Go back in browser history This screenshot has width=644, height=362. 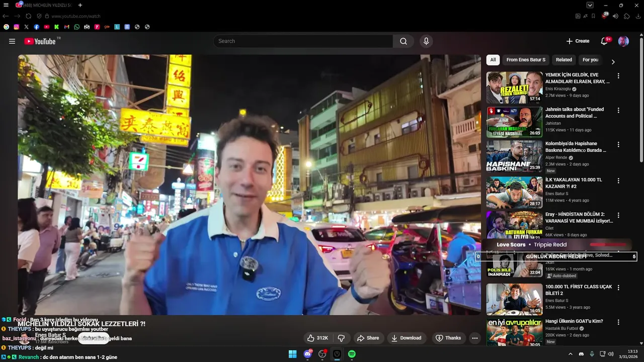[6, 16]
